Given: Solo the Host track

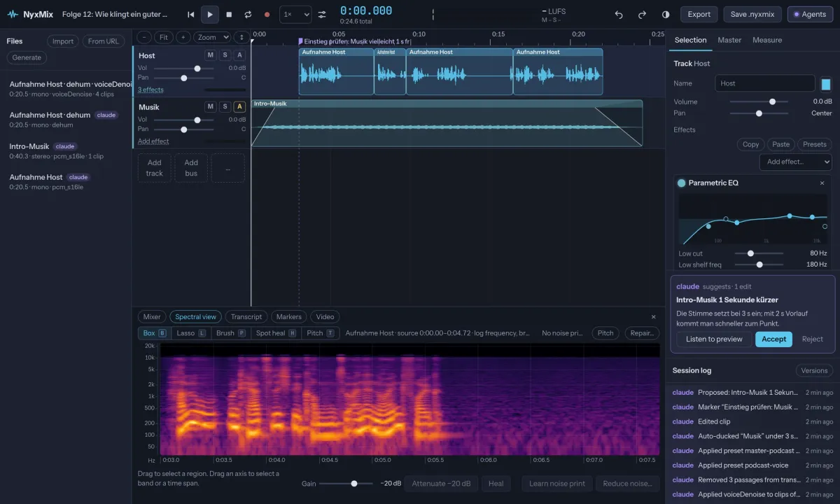Looking at the screenshot, I should coord(225,55).
